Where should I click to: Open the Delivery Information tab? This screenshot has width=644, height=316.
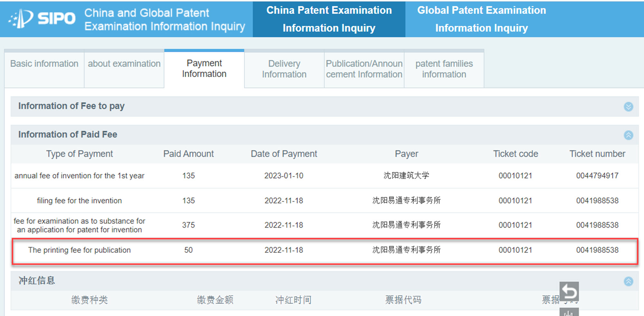(284, 69)
